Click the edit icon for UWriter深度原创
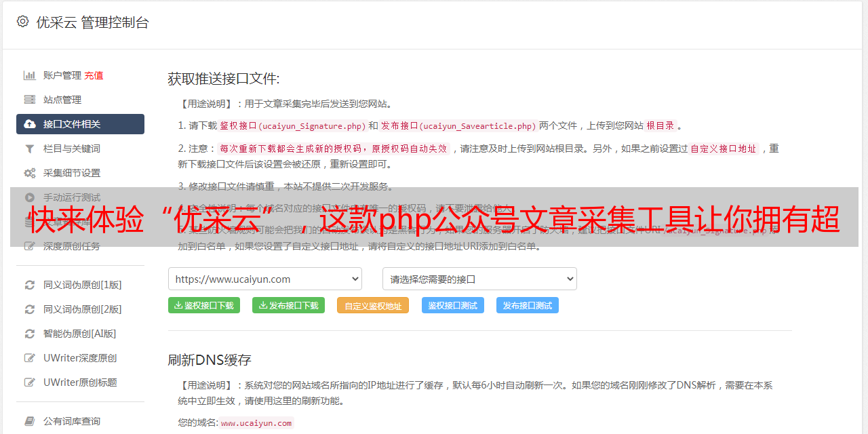 [30, 358]
